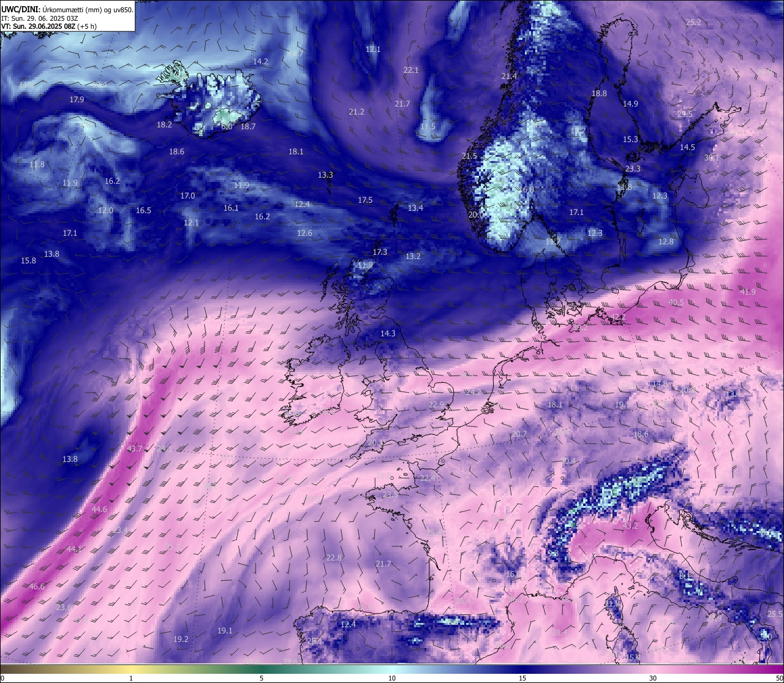Select the 17.9 value label
This screenshot has width=784, height=683.
click(x=77, y=100)
